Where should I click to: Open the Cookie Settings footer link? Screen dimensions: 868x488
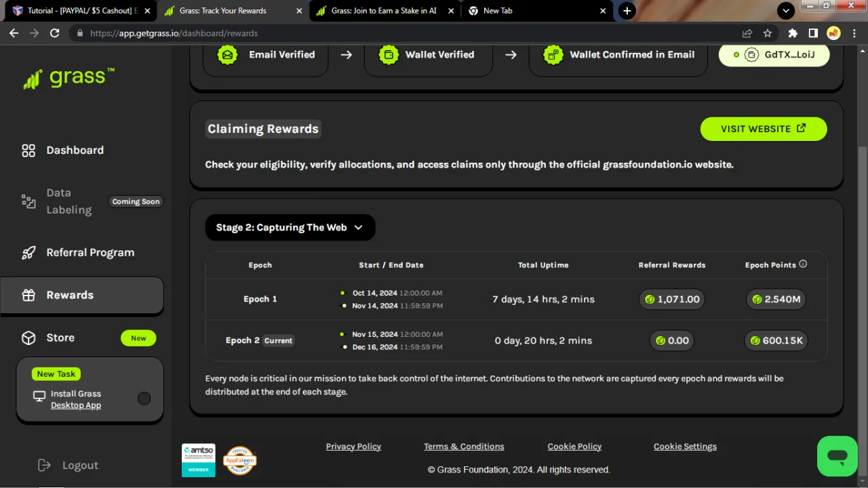tap(685, 447)
